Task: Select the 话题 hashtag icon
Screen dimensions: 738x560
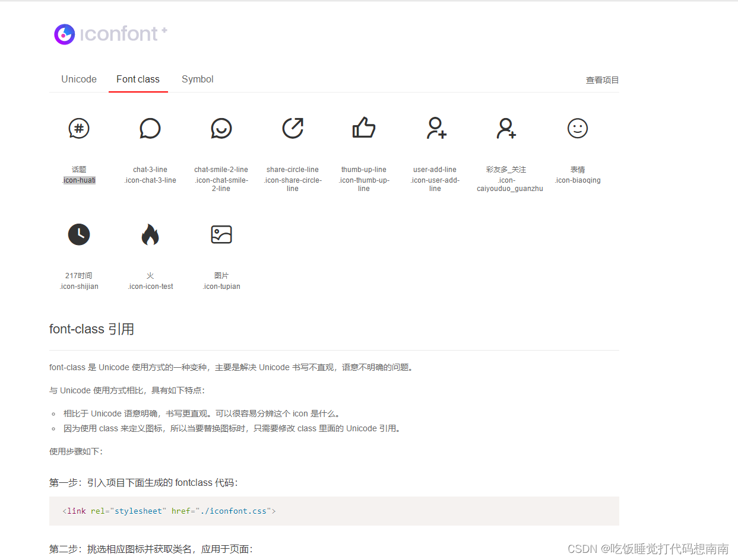Action: tap(79, 128)
